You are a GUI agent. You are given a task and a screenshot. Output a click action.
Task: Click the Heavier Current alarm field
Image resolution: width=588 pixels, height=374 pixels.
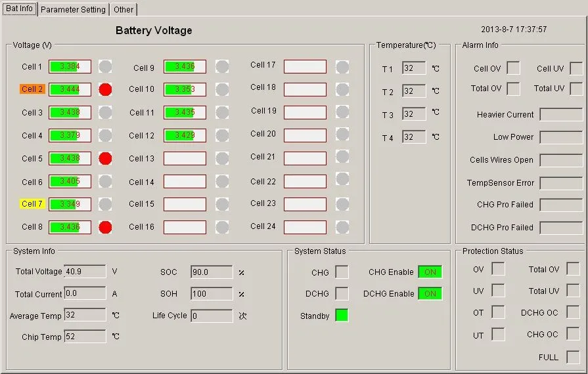coord(561,115)
